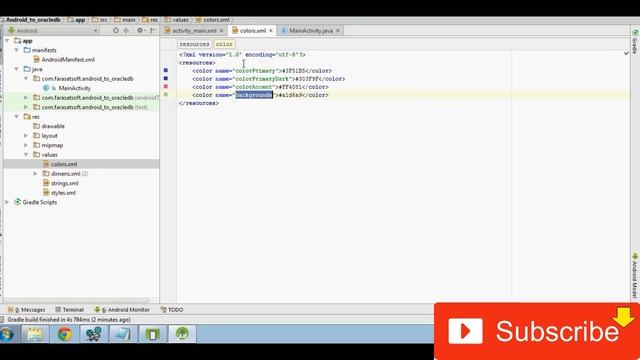Image resolution: width=640 pixels, height=360 pixels.
Task: Click res in the navigation breadcrumb
Action: coord(150,20)
